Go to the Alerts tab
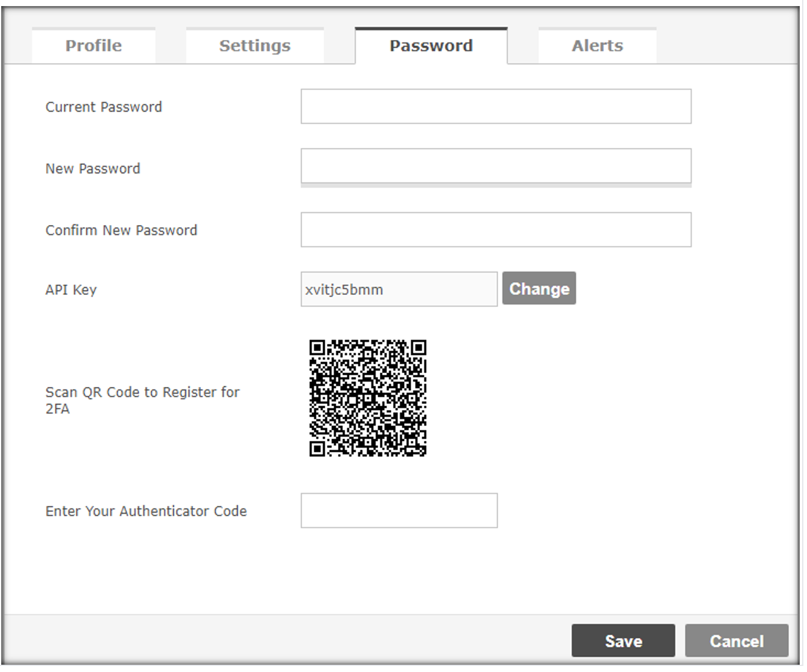The image size is (807, 672). pos(598,45)
